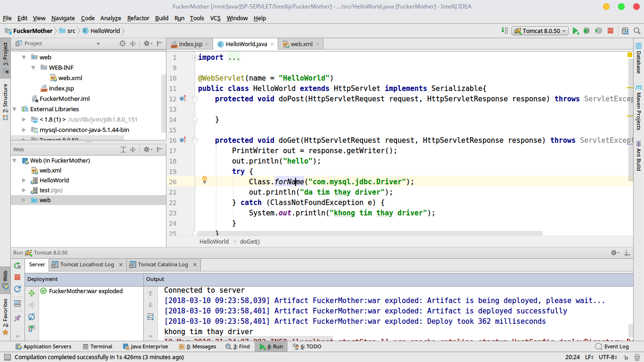Viewport: 644px width, 362px height.
Task: Select index.jsp in the Project tree
Action: coord(61,88)
